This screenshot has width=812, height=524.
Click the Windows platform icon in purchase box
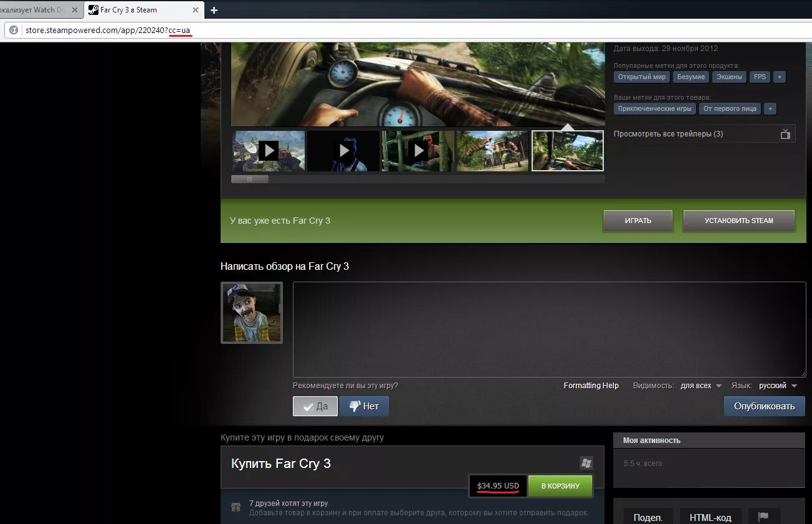click(x=586, y=463)
